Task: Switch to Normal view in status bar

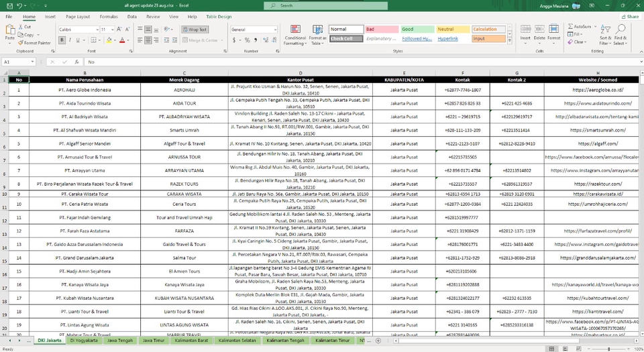Action: click(x=551, y=349)
